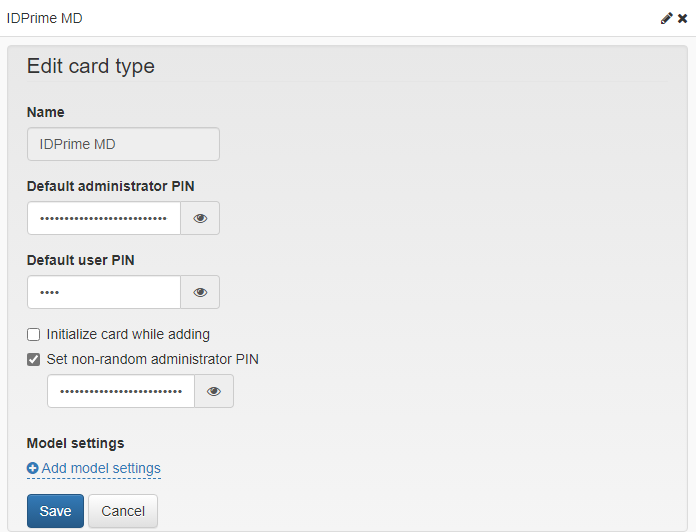Click the Name field containing IDPrime MD
696x532 pixels.
pos(123,144)
